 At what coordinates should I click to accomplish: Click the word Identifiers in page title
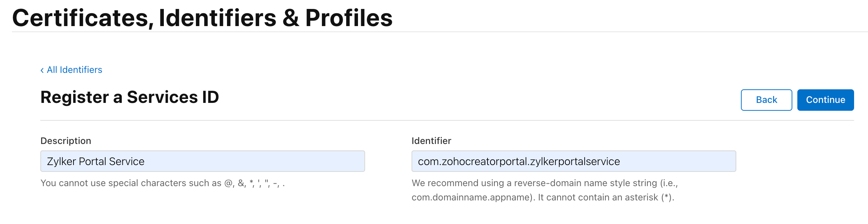[x=217, y=18]
